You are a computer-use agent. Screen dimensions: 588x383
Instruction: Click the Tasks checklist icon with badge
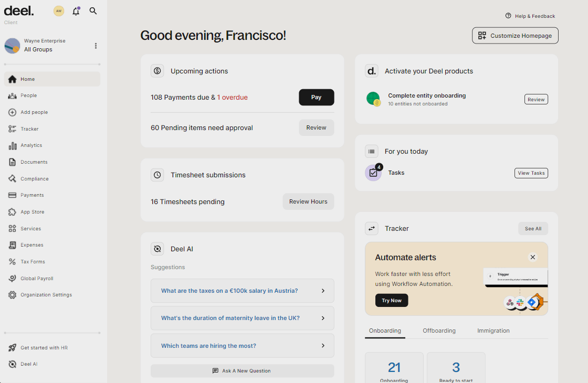click(373, 173)
